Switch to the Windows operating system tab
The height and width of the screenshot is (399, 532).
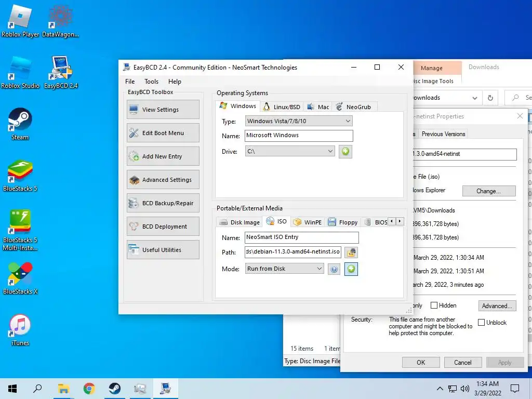237,106
